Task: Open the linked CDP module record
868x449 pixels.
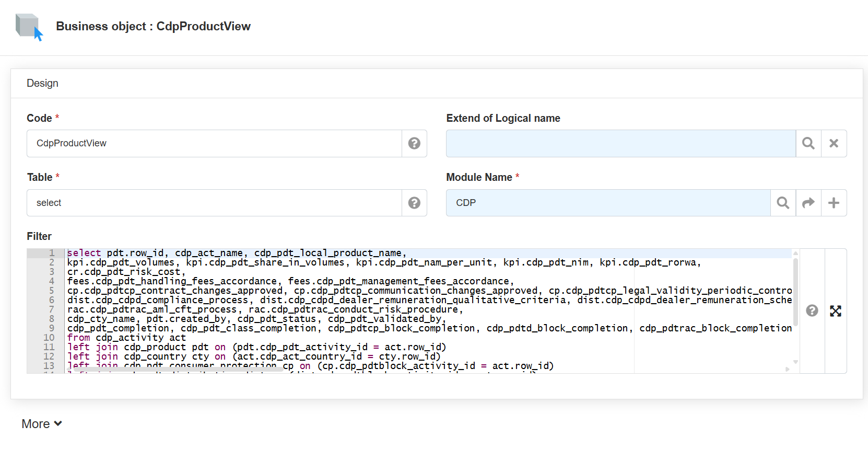Action: point(808,203)
